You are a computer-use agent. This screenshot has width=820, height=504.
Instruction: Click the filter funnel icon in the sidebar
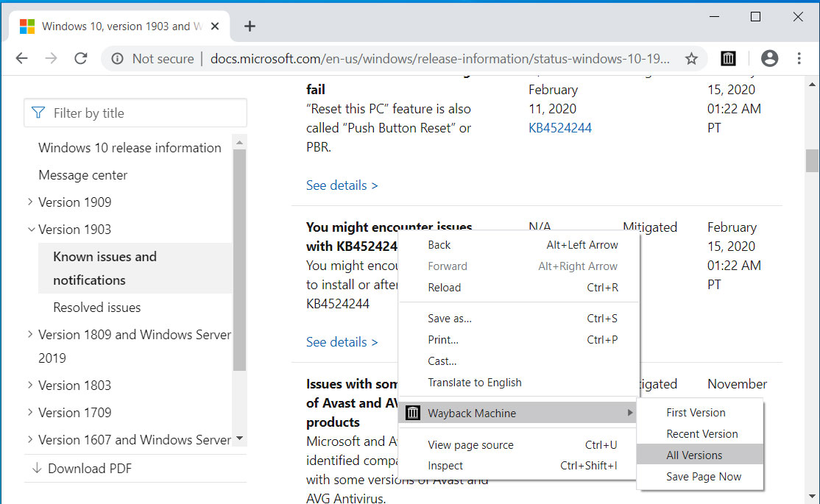[38, 113]
